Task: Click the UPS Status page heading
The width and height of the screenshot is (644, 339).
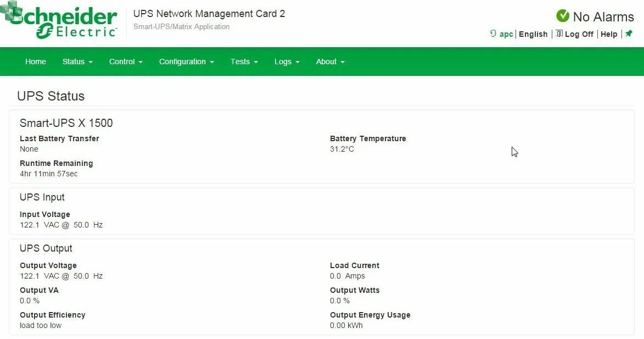Action: [x=51, y=96]
